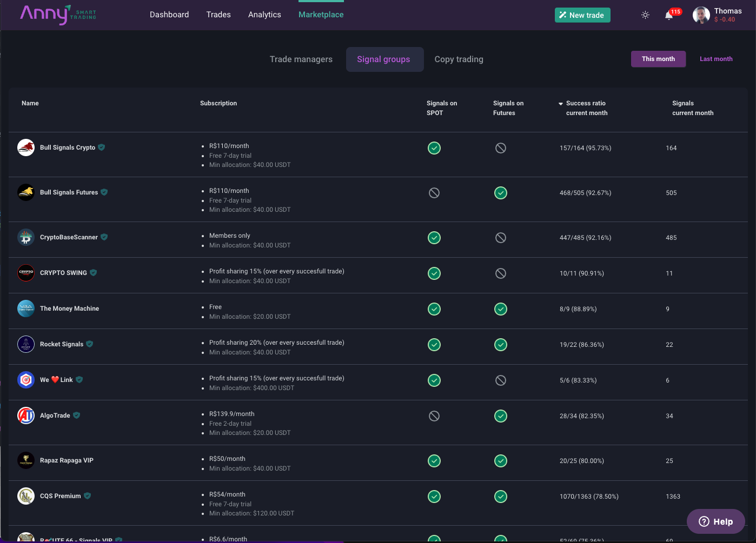Open Help from the bottom corner
The image size is (756, 543).
(x=715, y=521)
